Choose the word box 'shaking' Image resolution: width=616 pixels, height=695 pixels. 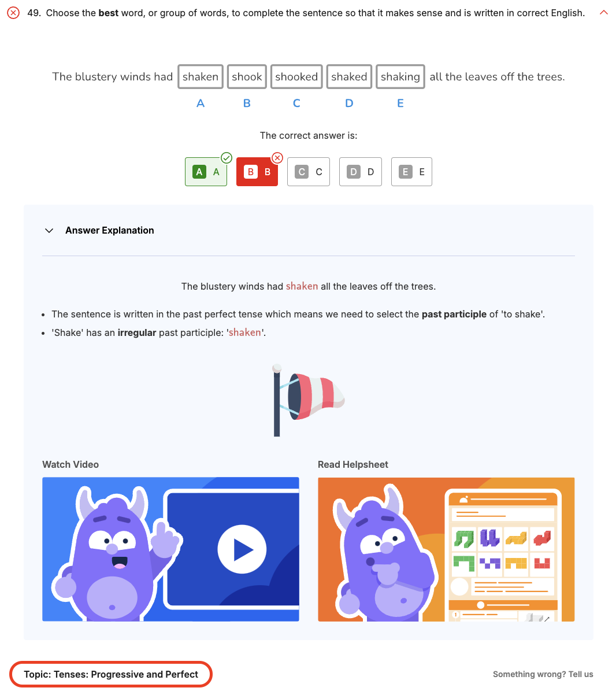coord(400,76)
